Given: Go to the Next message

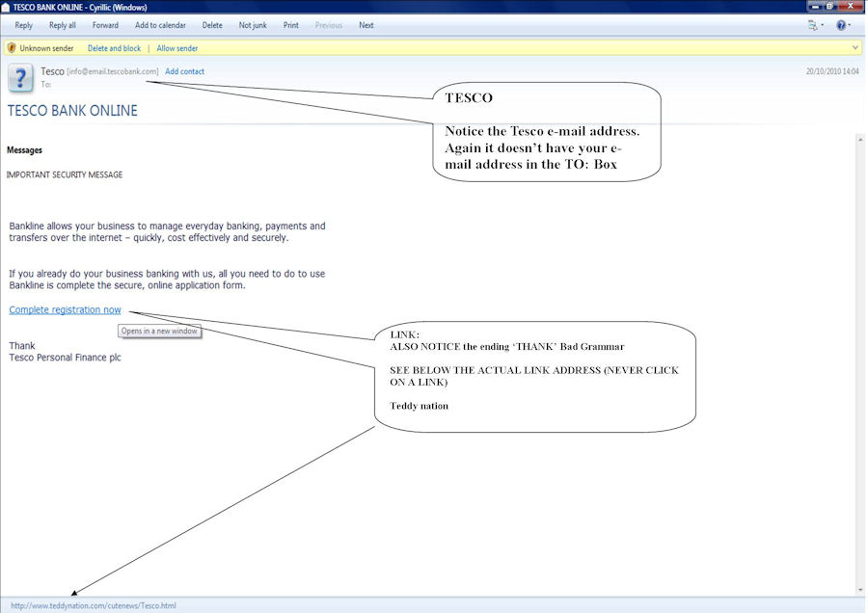Looking at the screenshot, I should [x=366, y=25].
